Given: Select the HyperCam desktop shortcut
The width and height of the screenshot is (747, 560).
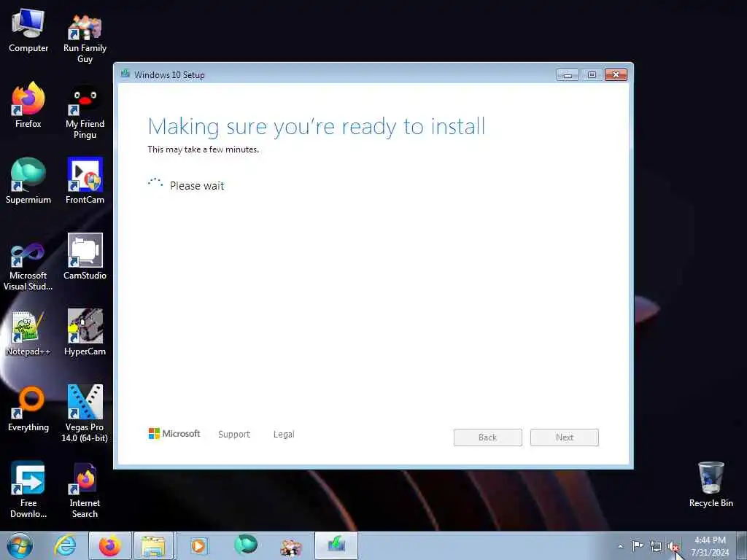Looking at the screenshot, I should (x=85, y=332).
